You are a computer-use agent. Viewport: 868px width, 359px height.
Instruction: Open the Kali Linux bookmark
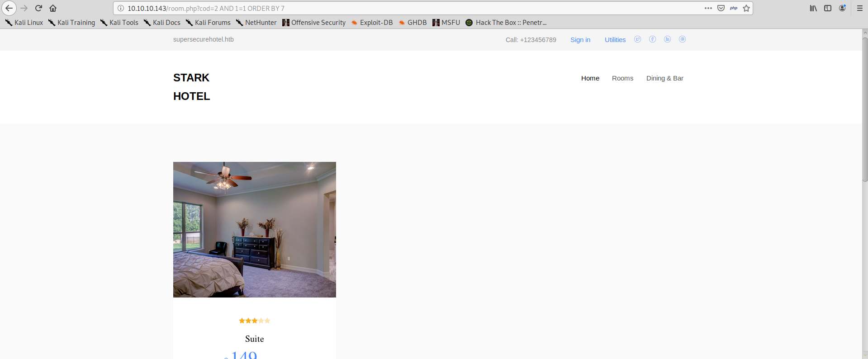[24, 23]
